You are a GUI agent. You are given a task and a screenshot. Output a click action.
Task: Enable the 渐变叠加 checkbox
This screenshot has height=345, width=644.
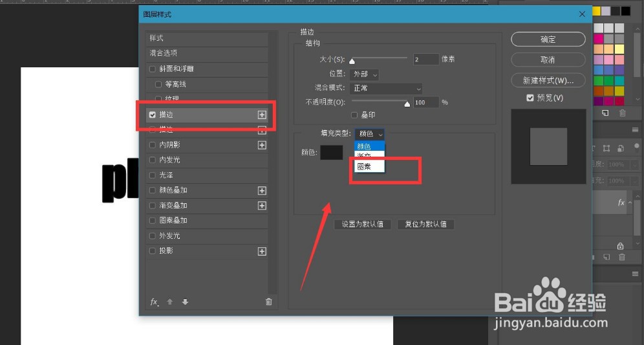click(x=153, y=206)
